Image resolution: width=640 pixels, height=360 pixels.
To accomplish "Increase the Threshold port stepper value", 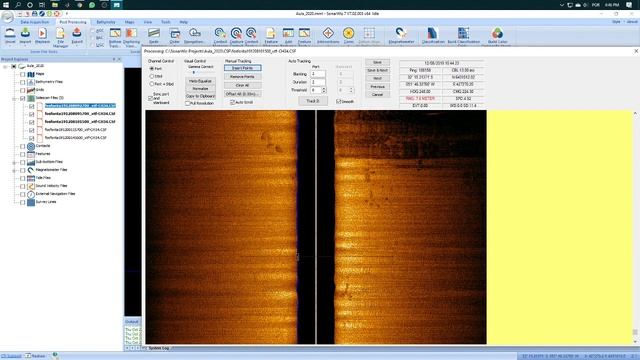I will pyautogui.click(x=324, y=88).
